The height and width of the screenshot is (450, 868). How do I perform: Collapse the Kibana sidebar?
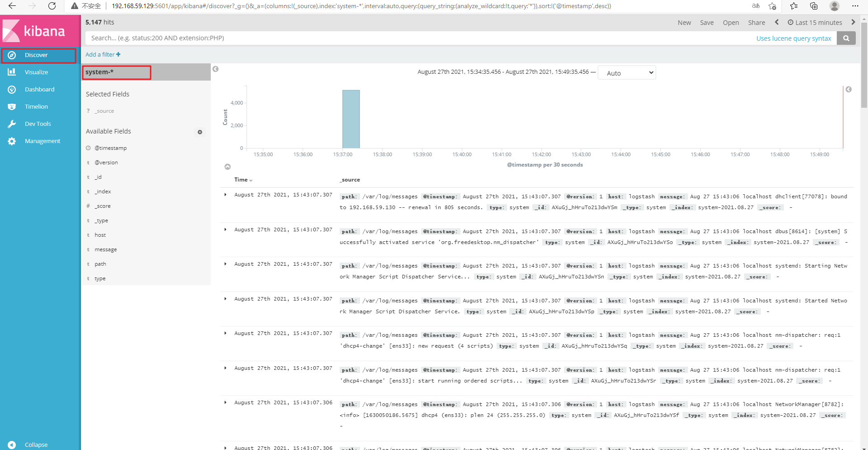pos(36,445)
